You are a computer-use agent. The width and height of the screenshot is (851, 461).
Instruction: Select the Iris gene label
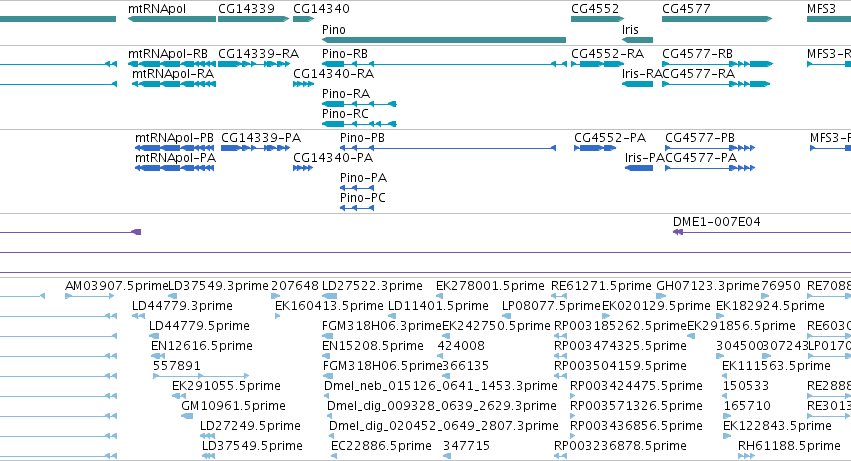pos(630,29)
